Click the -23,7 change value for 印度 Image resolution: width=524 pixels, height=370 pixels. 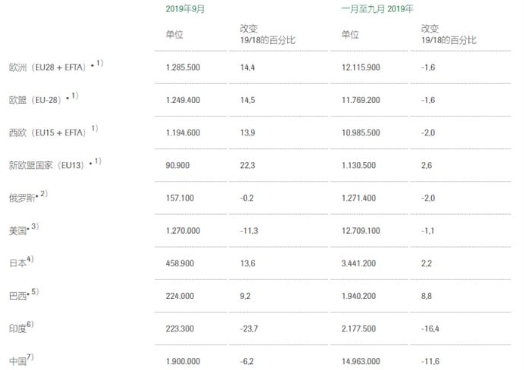pos(249,329)
